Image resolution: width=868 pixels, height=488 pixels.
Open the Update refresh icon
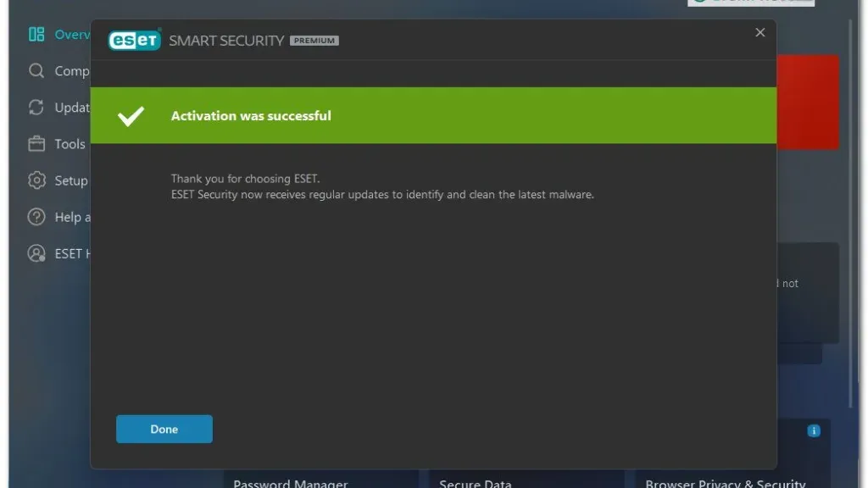pyautogui.click(x=36, y=108)
